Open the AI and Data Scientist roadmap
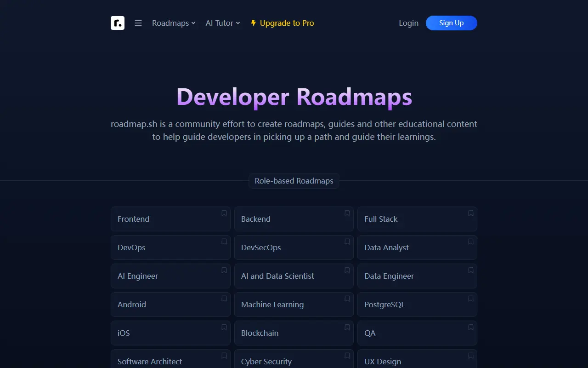The width and height of the screenshot is (588, 368). (x=294, y=276)
